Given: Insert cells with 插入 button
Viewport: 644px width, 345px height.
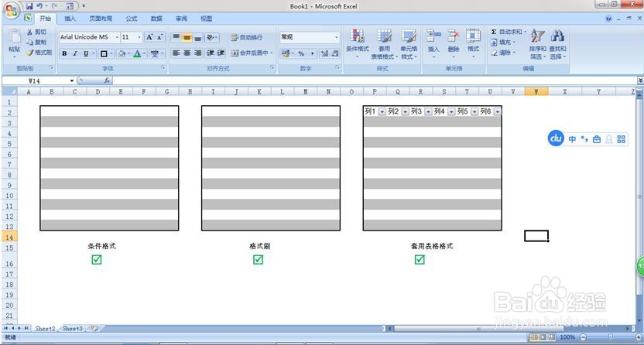Looking at the screenshot, I should 433,43.
